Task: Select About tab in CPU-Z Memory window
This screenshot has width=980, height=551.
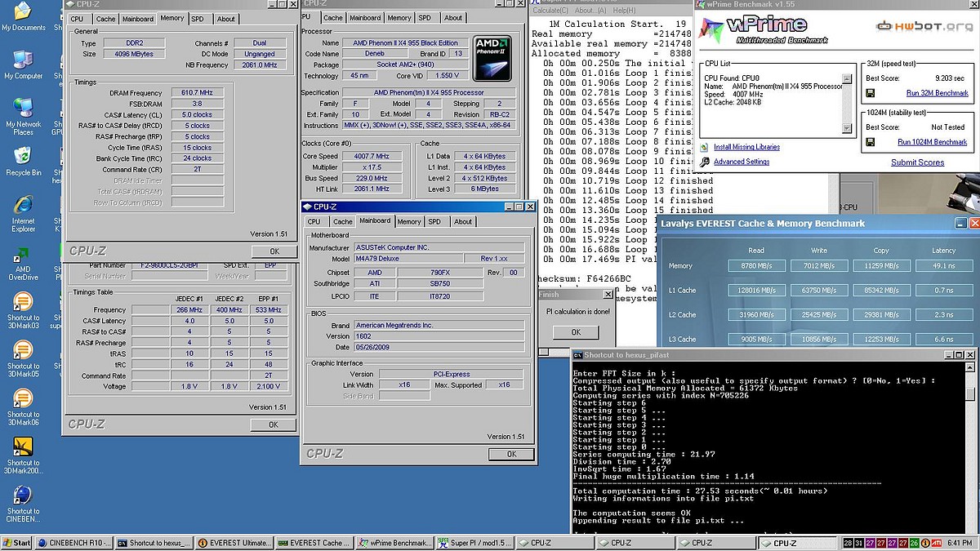Action: (x=225, y=19)
